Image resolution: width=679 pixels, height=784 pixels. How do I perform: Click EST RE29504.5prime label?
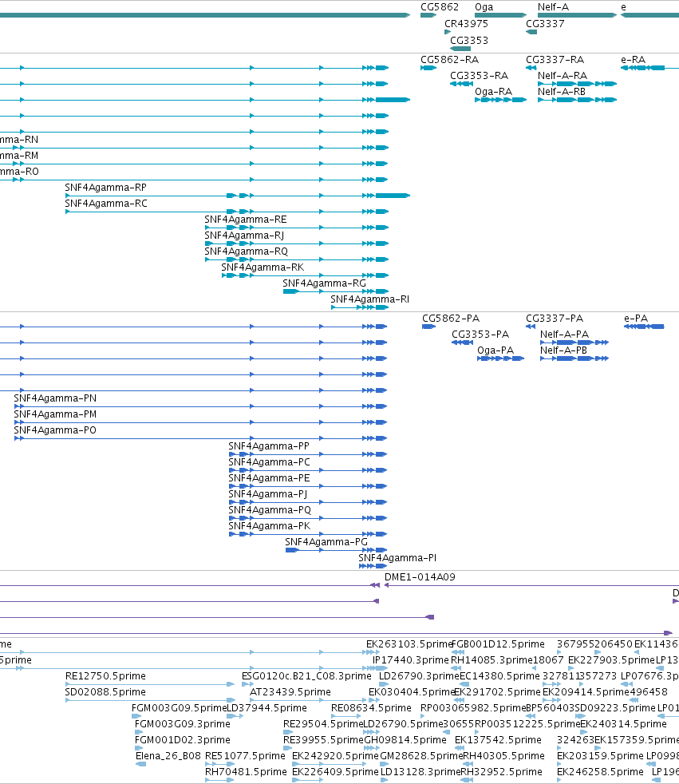(x=323, y=724)
